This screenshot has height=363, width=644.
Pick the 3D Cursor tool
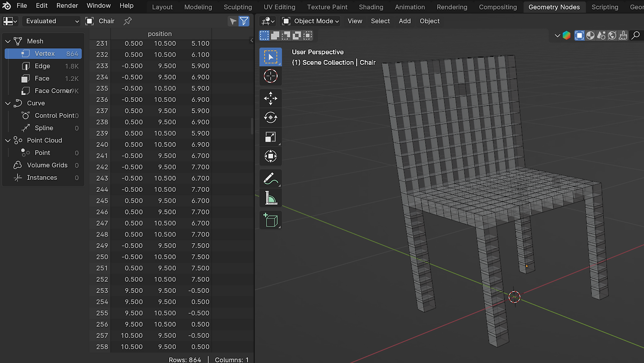pos(271,76)
